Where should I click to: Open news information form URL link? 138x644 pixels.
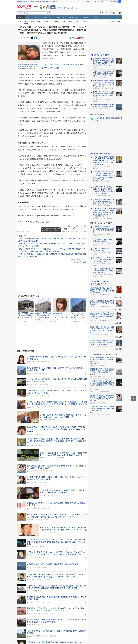(x=54, y=216)
